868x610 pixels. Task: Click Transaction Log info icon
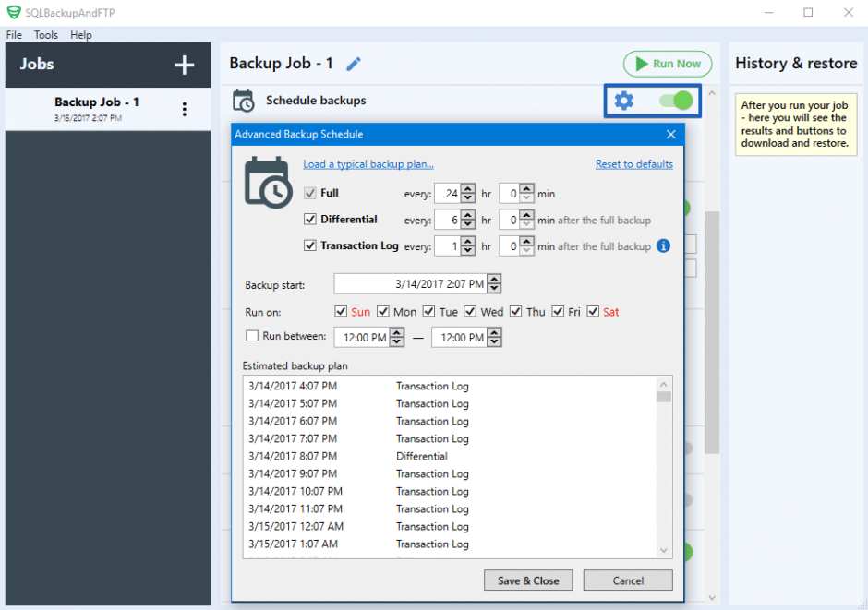pyautogui.click(x=663, y=245)
